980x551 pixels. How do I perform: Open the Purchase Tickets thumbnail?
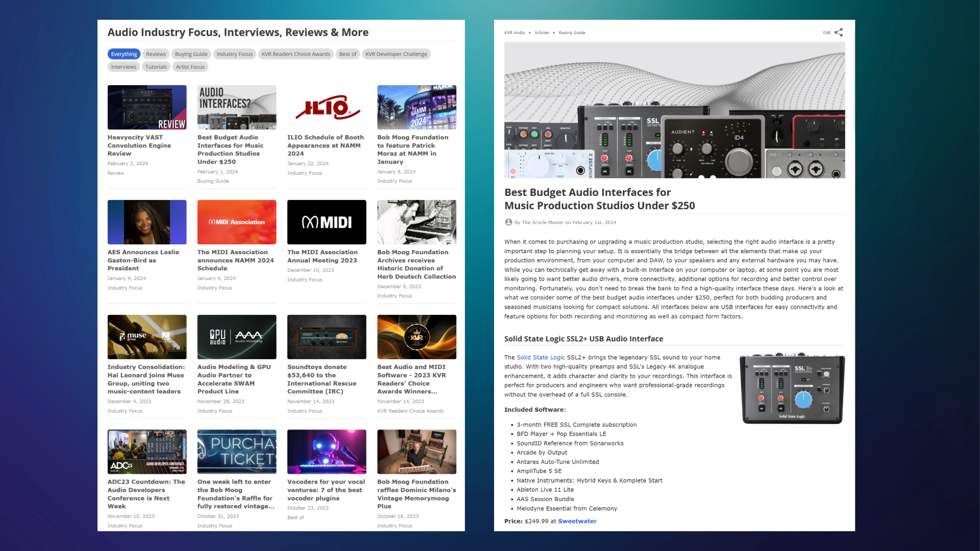[x=237, y=452]
